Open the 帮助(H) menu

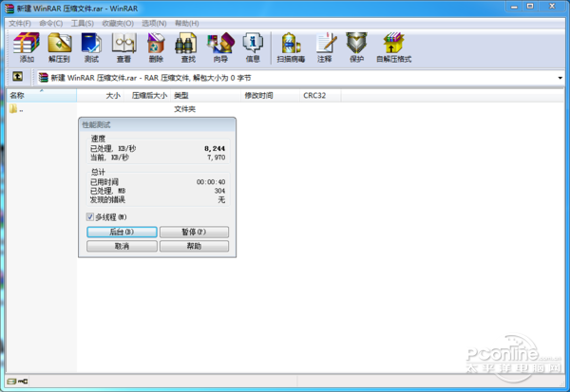(187, 23)
